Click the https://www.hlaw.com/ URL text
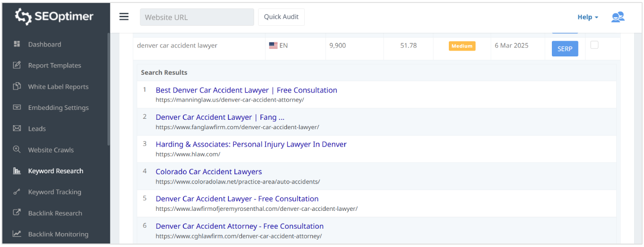 (188, 154)
